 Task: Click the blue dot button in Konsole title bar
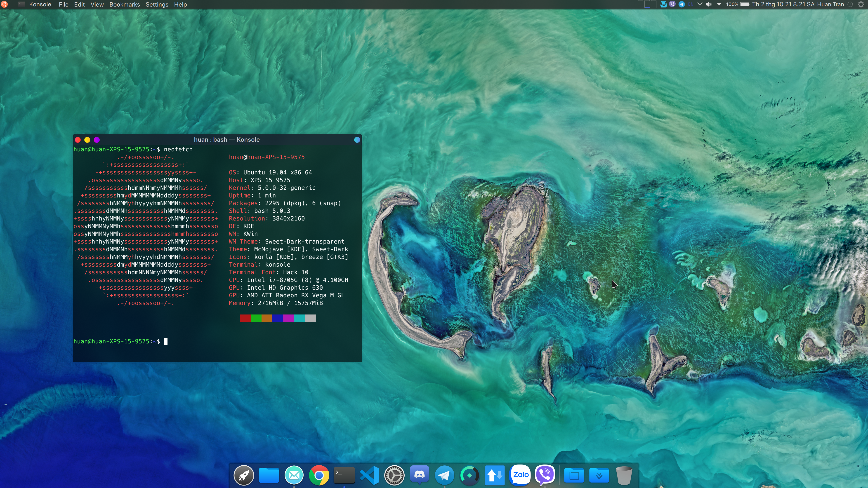pos(357,140)
